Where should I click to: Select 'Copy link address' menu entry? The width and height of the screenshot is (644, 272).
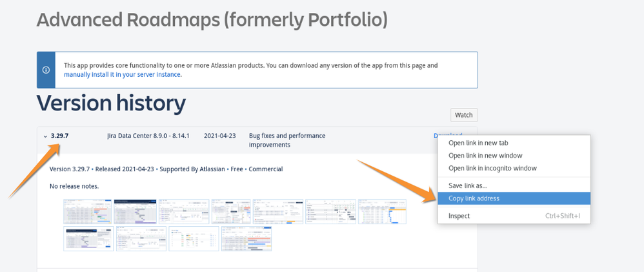coord(514,198)
